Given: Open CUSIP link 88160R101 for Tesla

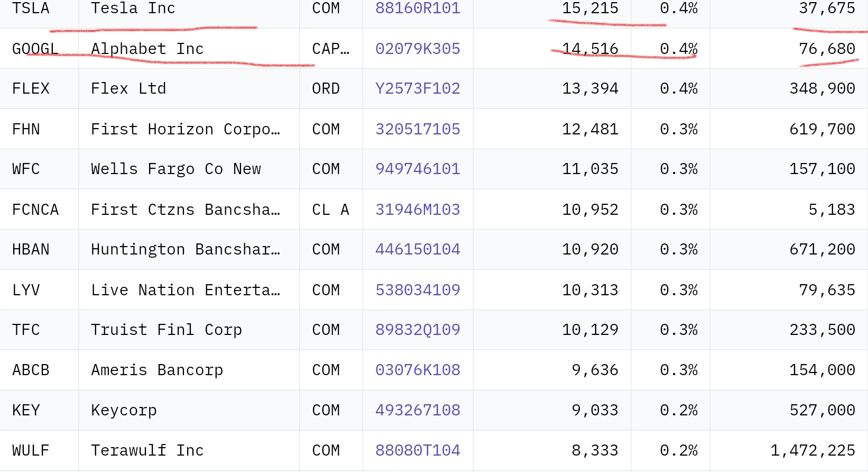Looking at the screenshot, I should click(x=418, y=8).
